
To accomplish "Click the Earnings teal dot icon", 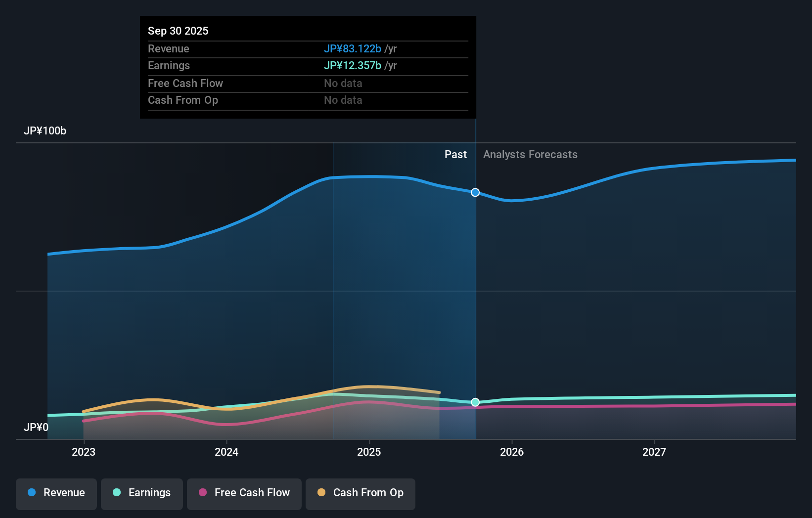I will 116,493.
